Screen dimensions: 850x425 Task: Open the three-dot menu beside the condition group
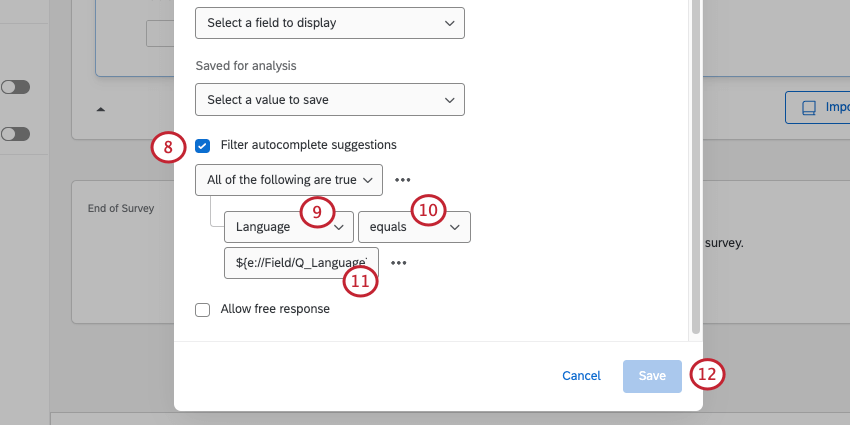pos(402,180)
